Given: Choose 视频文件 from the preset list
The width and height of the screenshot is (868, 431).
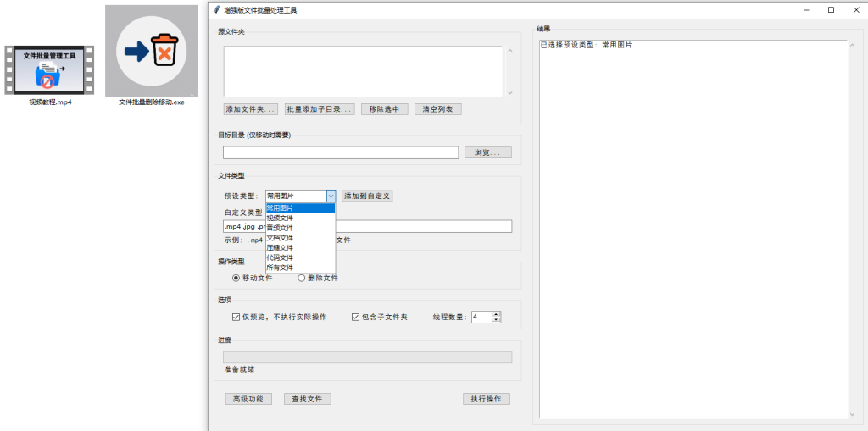Looking at the screenshot, I should pos(281,218).
